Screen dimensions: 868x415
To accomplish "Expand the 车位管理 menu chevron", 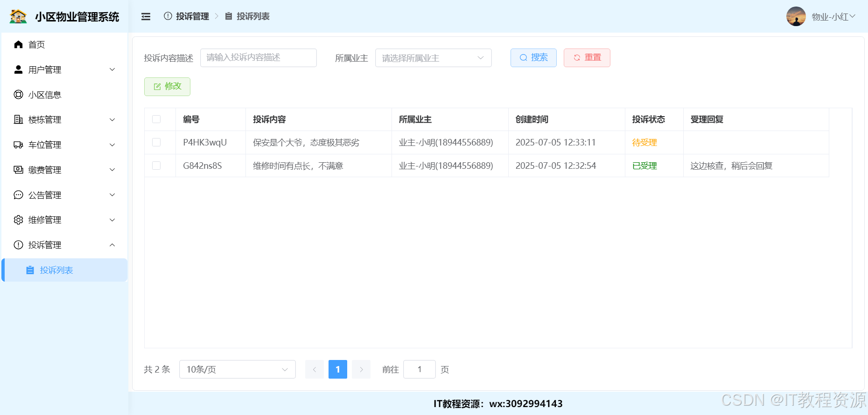I will coord(112,145).
